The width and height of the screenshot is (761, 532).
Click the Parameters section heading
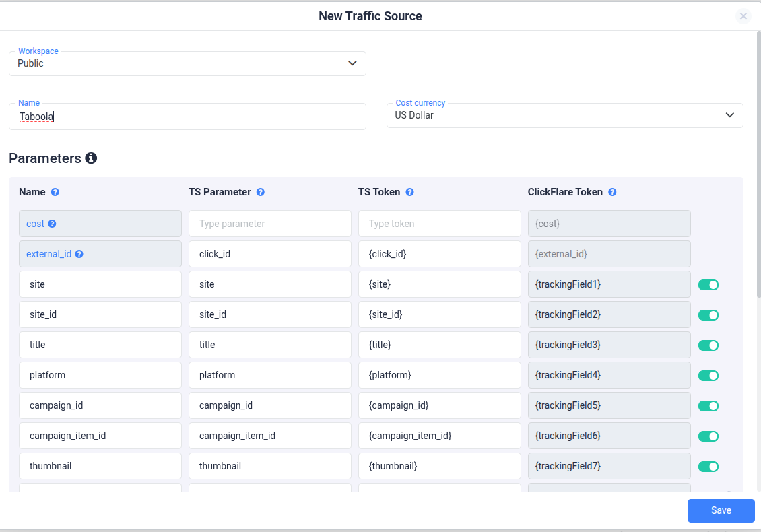coord(44,158)
